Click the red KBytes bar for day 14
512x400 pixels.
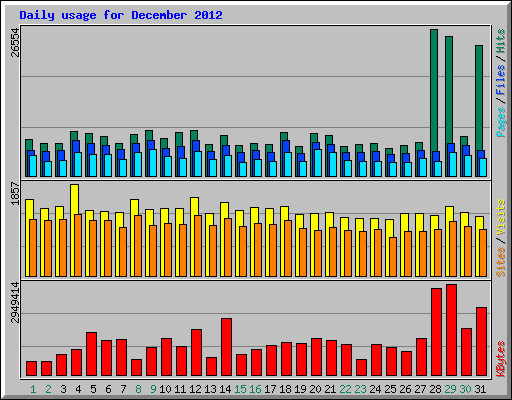pos(226,347)
